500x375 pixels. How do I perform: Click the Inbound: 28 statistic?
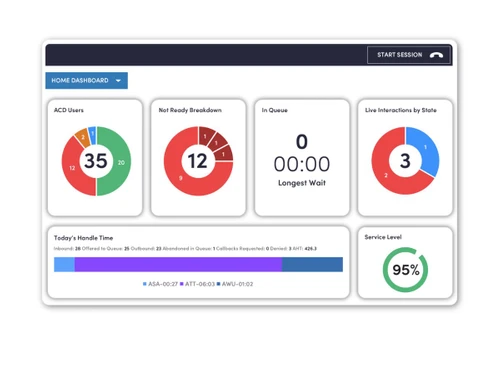pos(67,248)
